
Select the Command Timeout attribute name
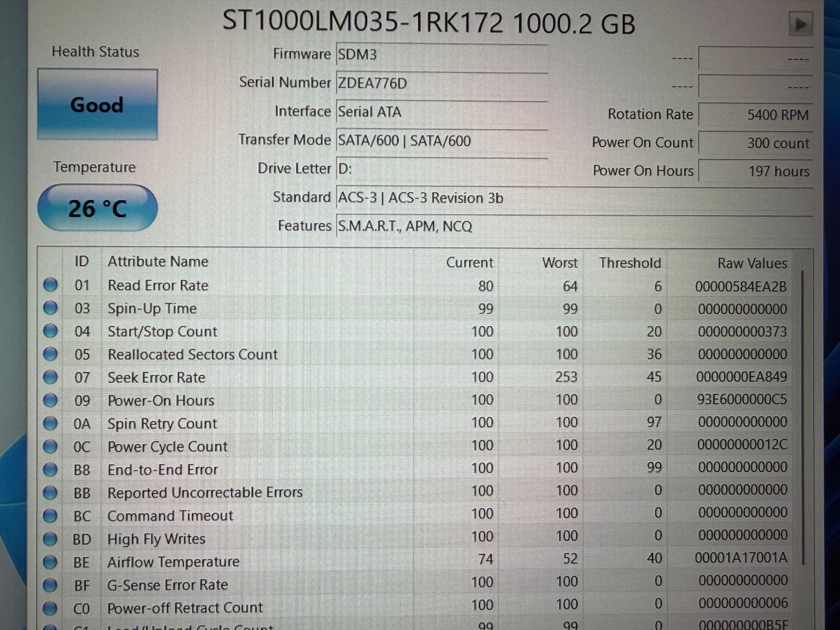171,516
